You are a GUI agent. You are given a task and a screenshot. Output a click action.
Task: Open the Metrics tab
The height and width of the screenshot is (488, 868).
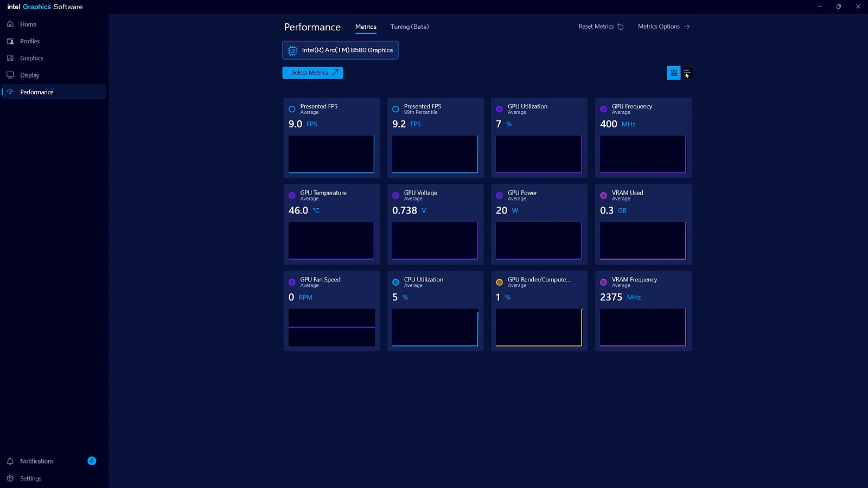[366, 27]
